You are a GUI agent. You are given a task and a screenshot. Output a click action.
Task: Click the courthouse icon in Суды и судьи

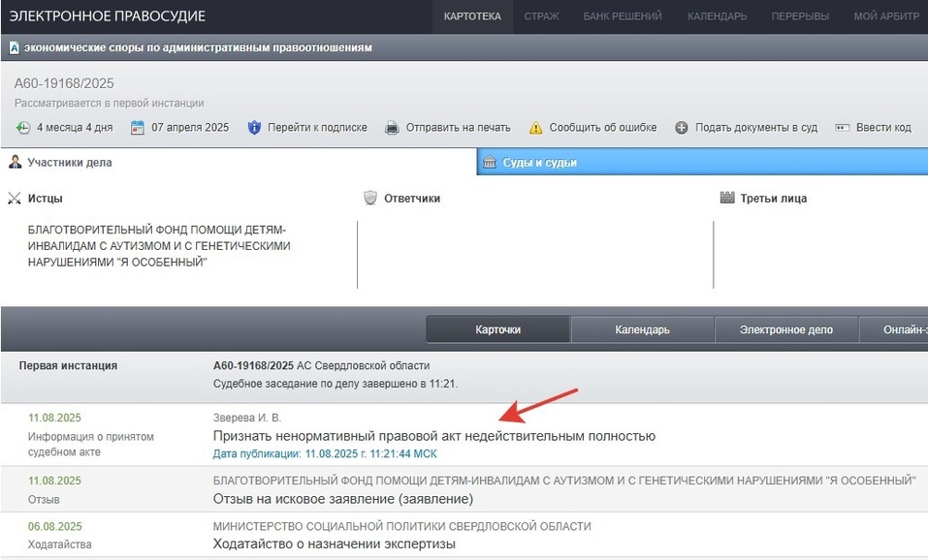coord(490,163)
